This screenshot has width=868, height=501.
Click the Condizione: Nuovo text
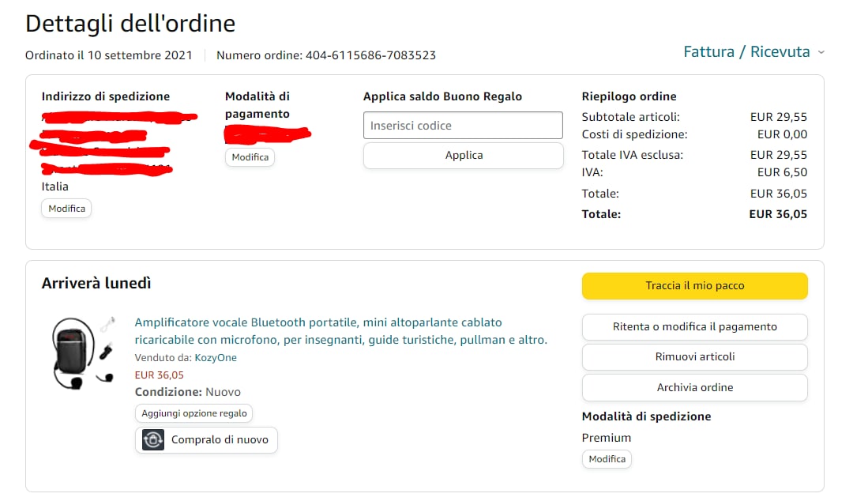(188, 392)
